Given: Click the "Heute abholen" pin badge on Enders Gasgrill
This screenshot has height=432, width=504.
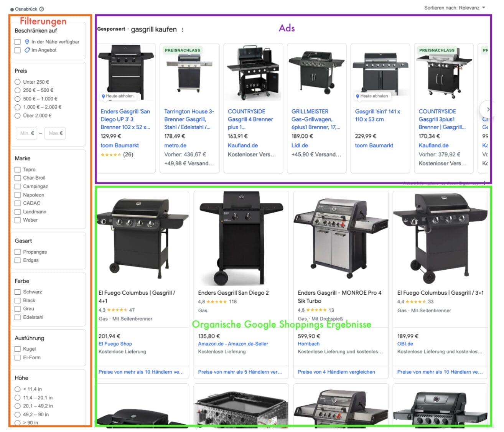Looking at the screenshot, I should [x=118, y=96].
